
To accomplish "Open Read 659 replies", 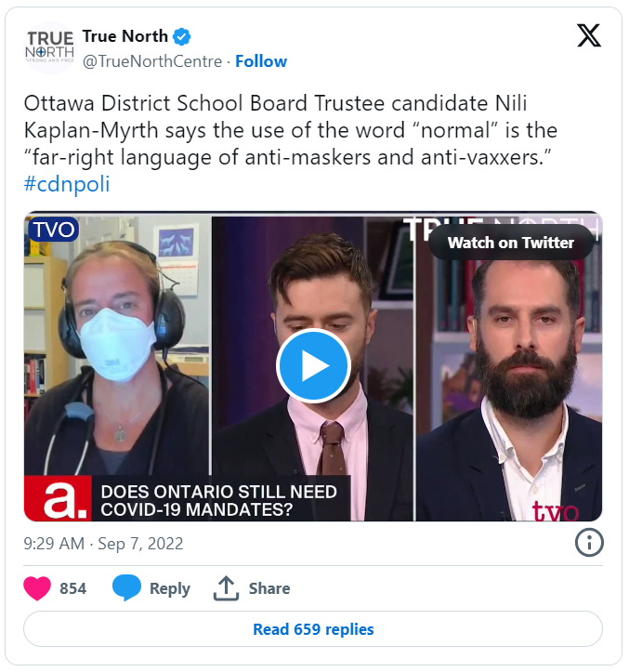I will [313, 629].
